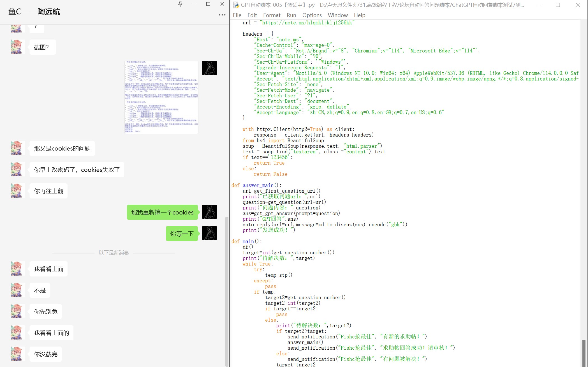Minimize the IDLE editor window
Screen dimensions: 588x367
pos(538,5)
